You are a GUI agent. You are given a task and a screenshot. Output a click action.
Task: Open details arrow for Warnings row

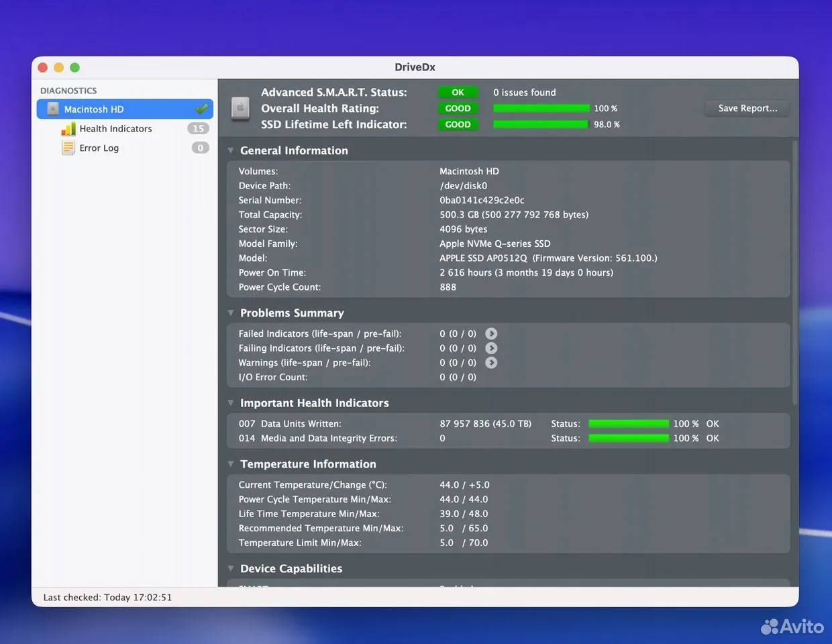[x=491, y=363]
